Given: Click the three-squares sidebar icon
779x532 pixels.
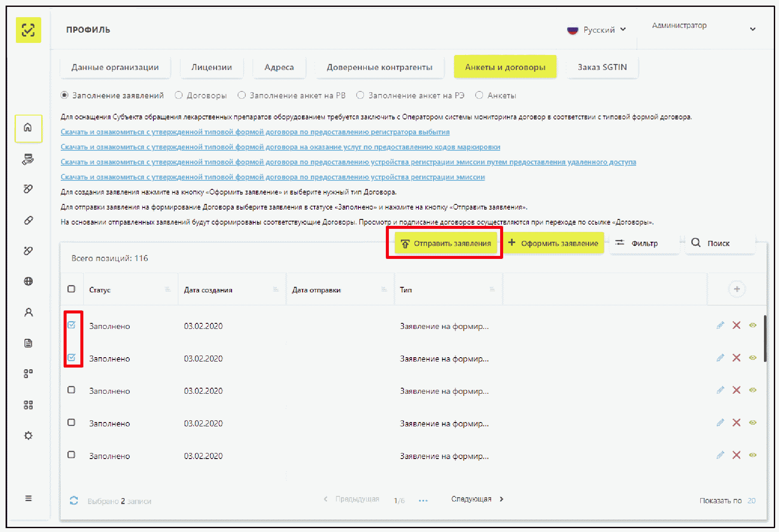Looking at the screenshot, I should 28,374.
